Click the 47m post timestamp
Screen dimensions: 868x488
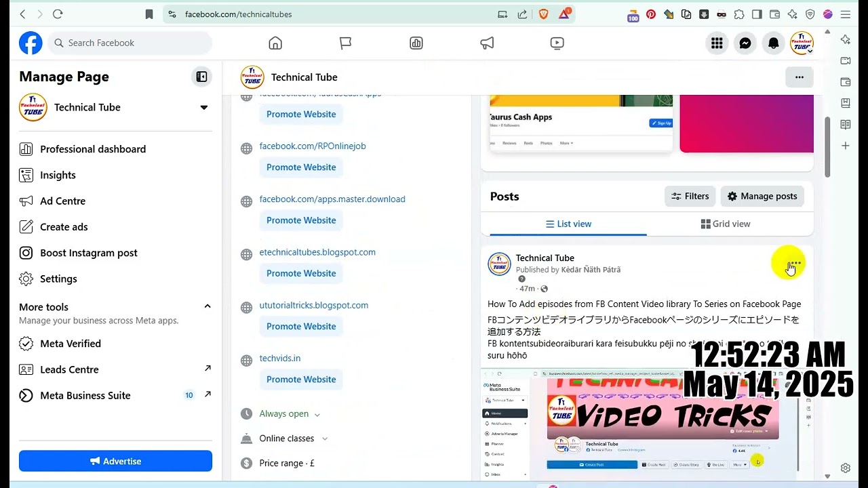527,289
